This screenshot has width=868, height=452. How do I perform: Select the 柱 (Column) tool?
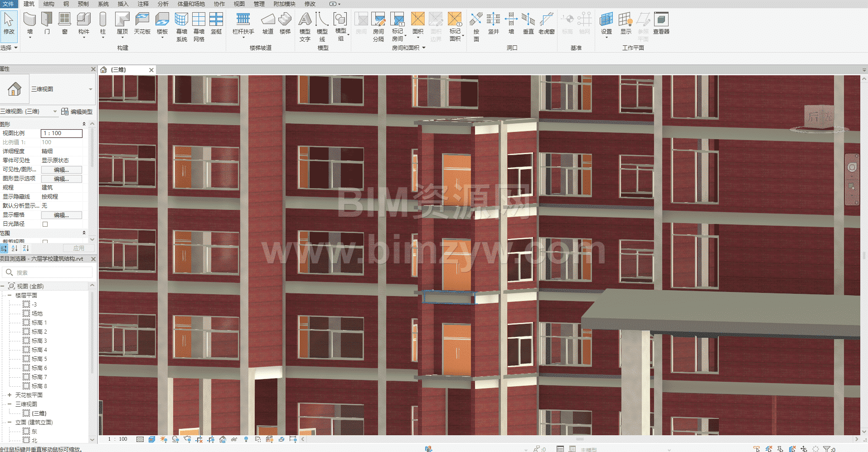coord(103,24)
